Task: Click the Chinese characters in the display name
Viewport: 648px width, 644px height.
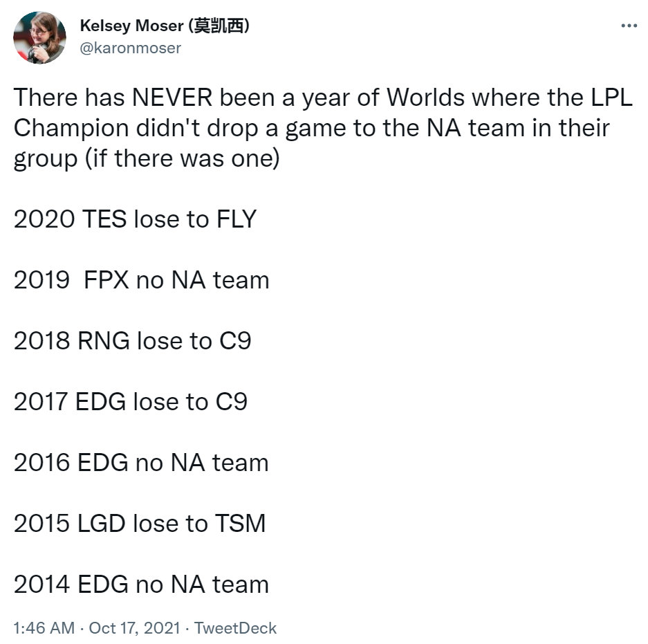Action: click(x=219, y=26)
